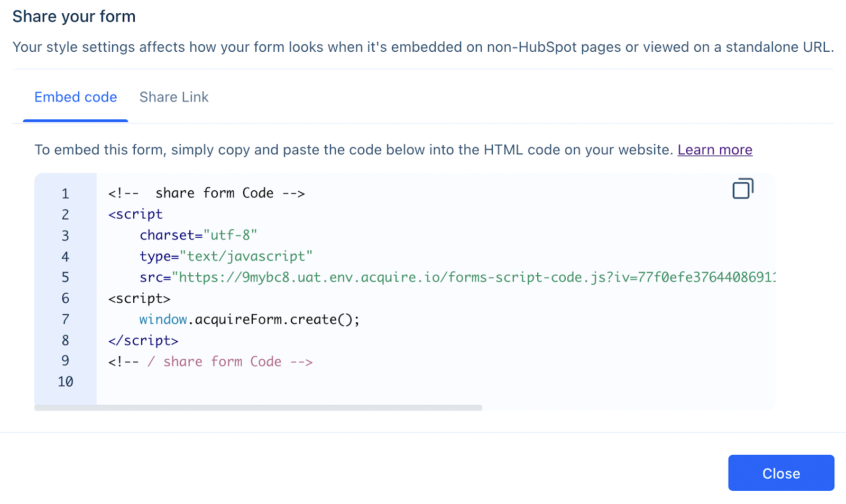
Task: Click the <script tag on line 2
Action: 135,214
